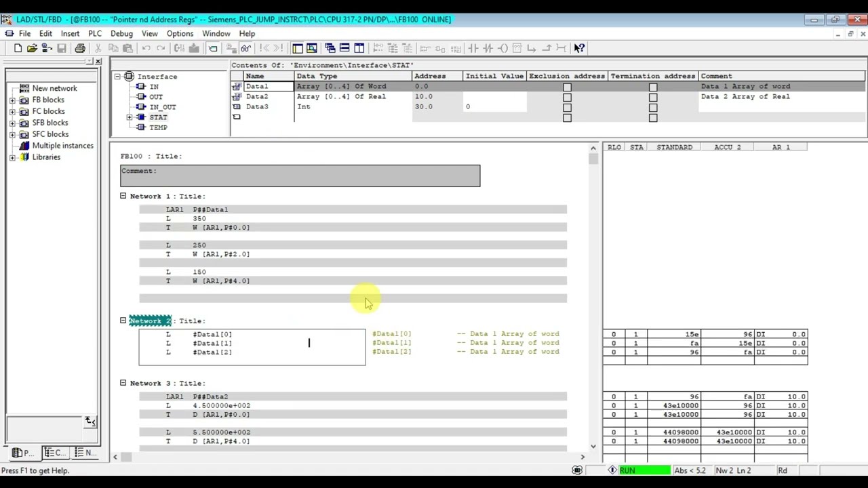Viewport: 868px width, 488px height.
Task: Click the Data3 initial value cell
Action: coord(494,107)
